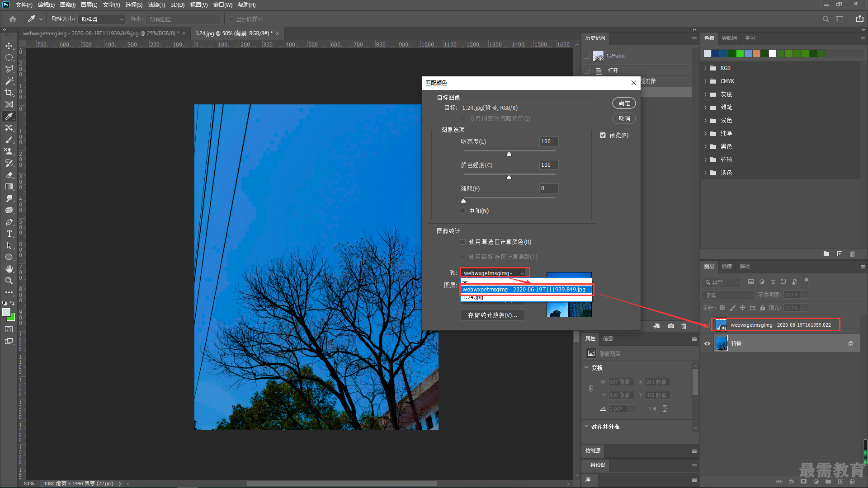Toggle the Preview (预览) checkbox
Image resolution: width=868 pixels, height=488 pixels.
pos(603,135)
